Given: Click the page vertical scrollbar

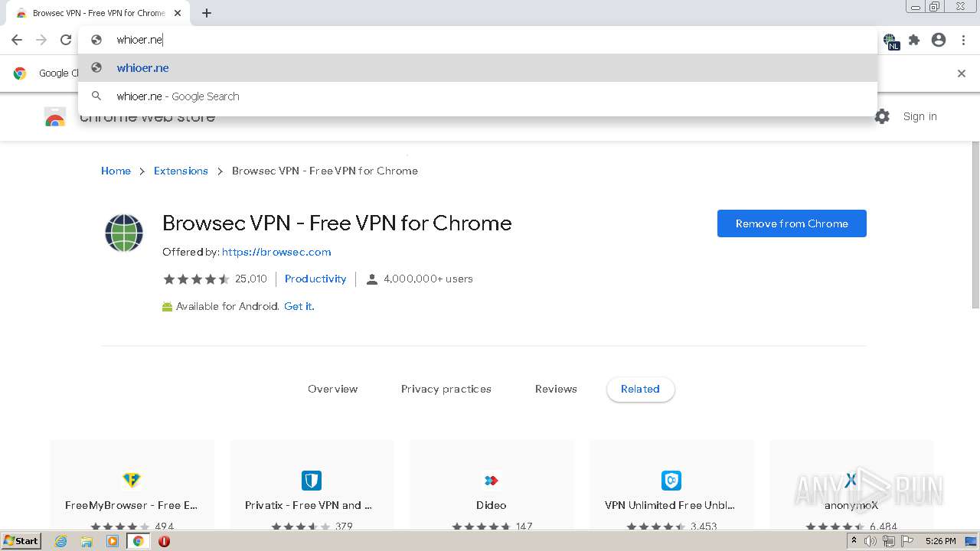Looking at the screenshot, I should coord(975,224).
